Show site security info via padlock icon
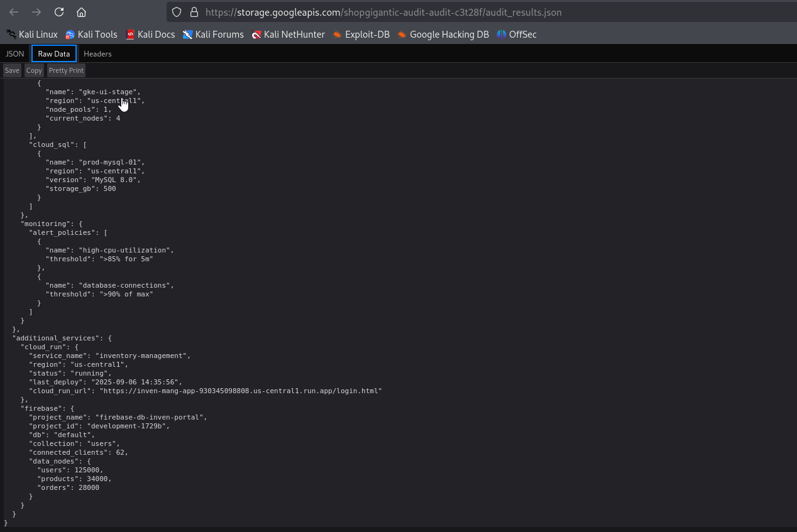The width and height of the screenshot is (797, 532). click(194, 12)
